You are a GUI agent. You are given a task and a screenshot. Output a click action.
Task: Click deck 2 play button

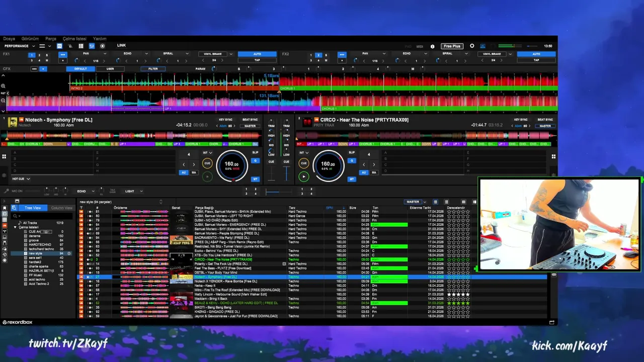coord(303,176)
